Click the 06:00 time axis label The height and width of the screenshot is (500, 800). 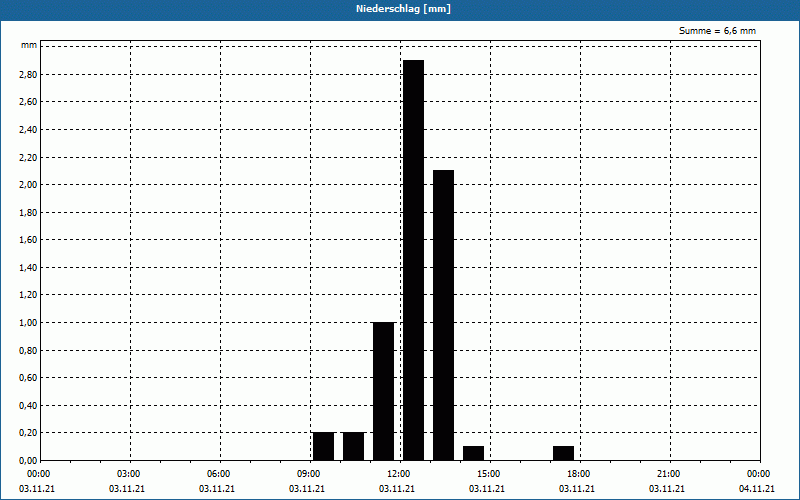[x=219, y=474]
